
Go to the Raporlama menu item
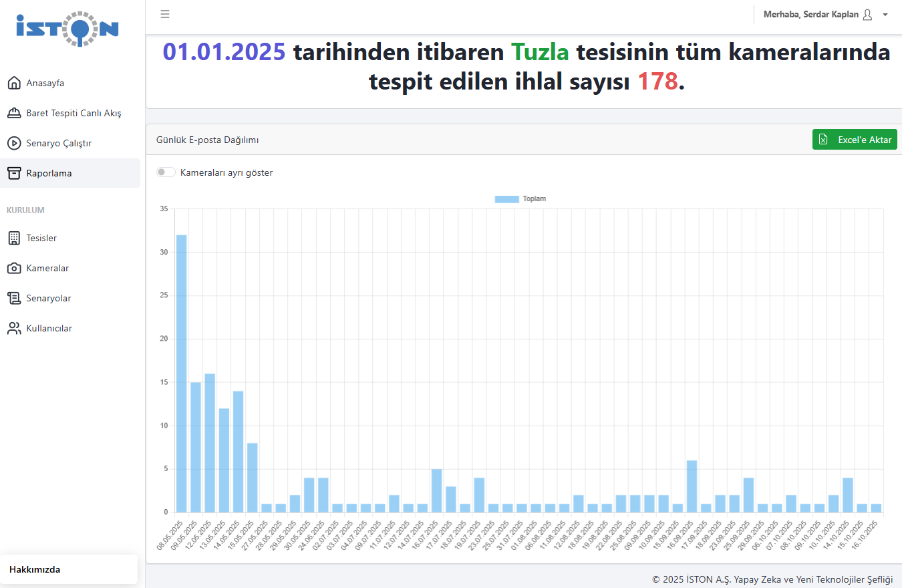pos(49,174)
